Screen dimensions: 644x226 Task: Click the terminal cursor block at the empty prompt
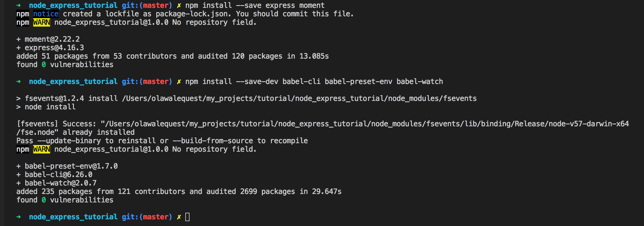[187, 217]
